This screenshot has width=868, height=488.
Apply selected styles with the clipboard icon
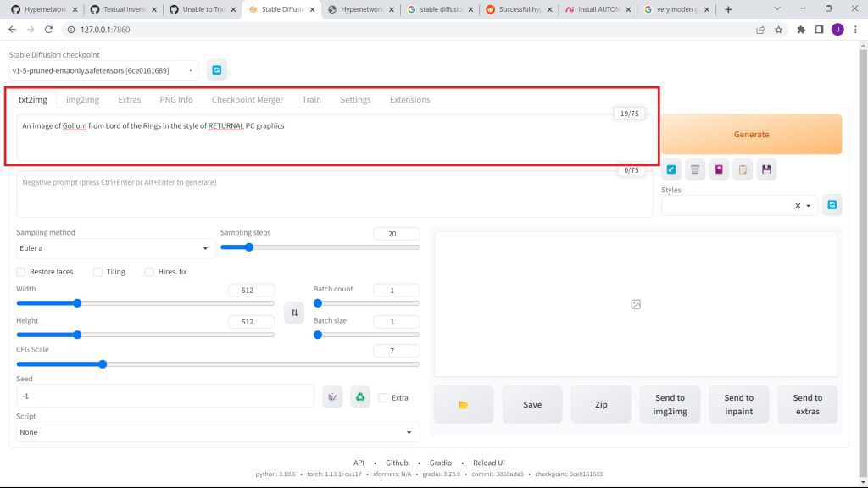(x=743, y=169)
